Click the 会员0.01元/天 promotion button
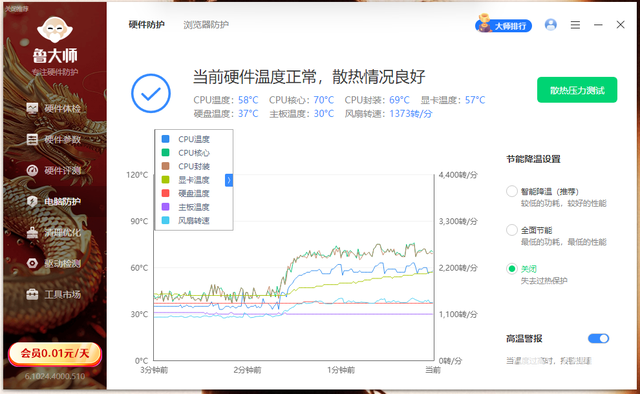 (55, 354)
